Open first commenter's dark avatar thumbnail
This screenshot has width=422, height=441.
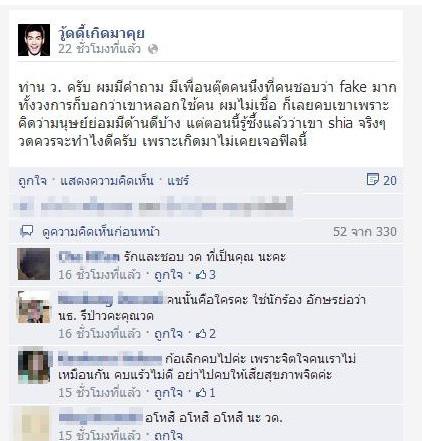point(34,264)
